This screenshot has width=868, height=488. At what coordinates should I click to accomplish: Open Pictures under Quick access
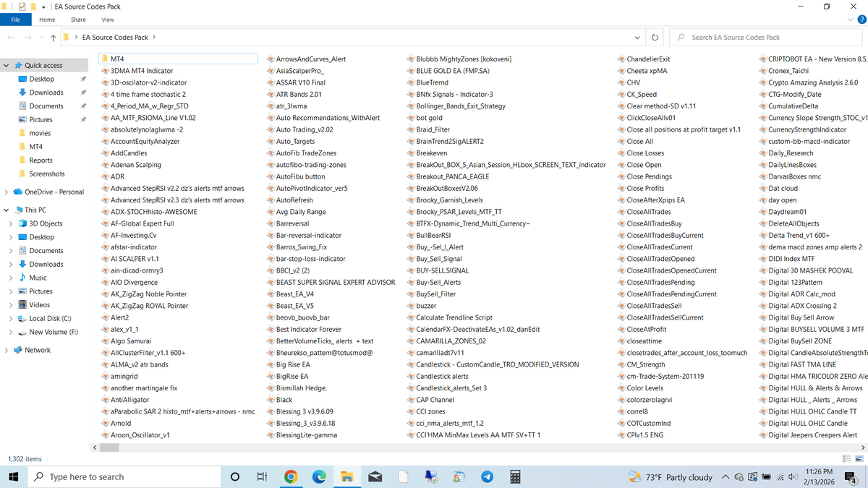(41, 119)
